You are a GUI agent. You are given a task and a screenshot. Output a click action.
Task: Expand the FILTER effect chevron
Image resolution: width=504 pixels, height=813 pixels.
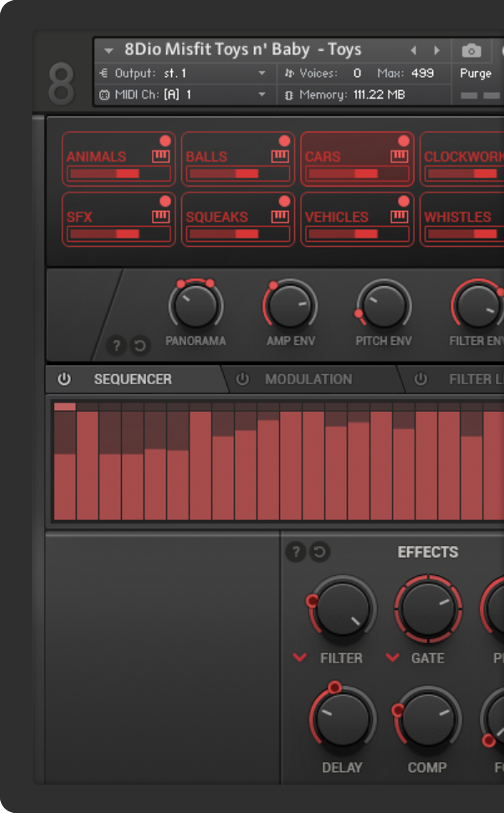pos(300,657)
